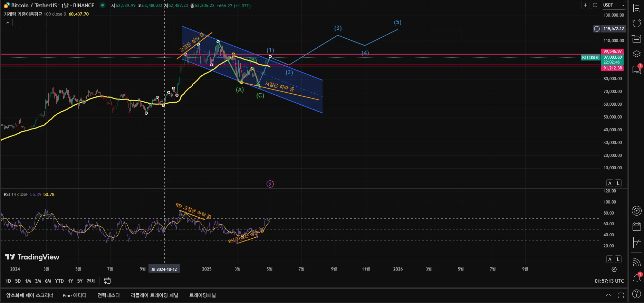Click the Bitcoin symbol logo
The height and width of the screenshot is (303, 644).
7,6
